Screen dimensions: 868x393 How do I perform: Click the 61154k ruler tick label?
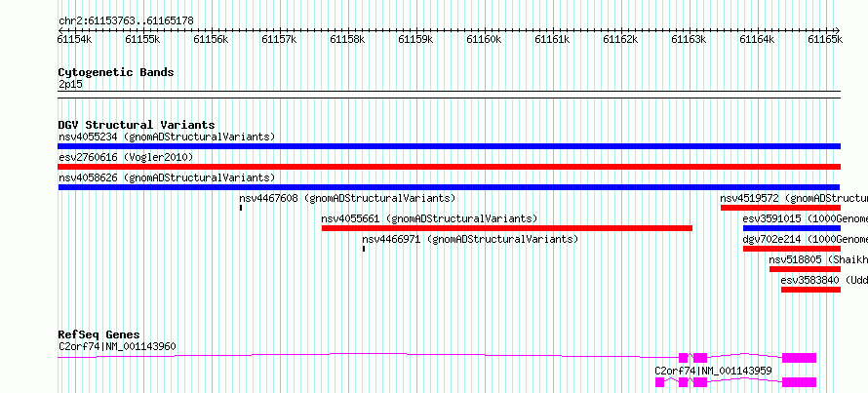(x=74, y=39)
